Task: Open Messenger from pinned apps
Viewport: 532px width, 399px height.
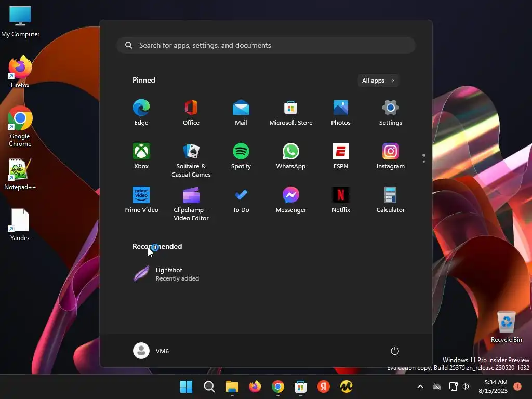Action: (291, 200)
